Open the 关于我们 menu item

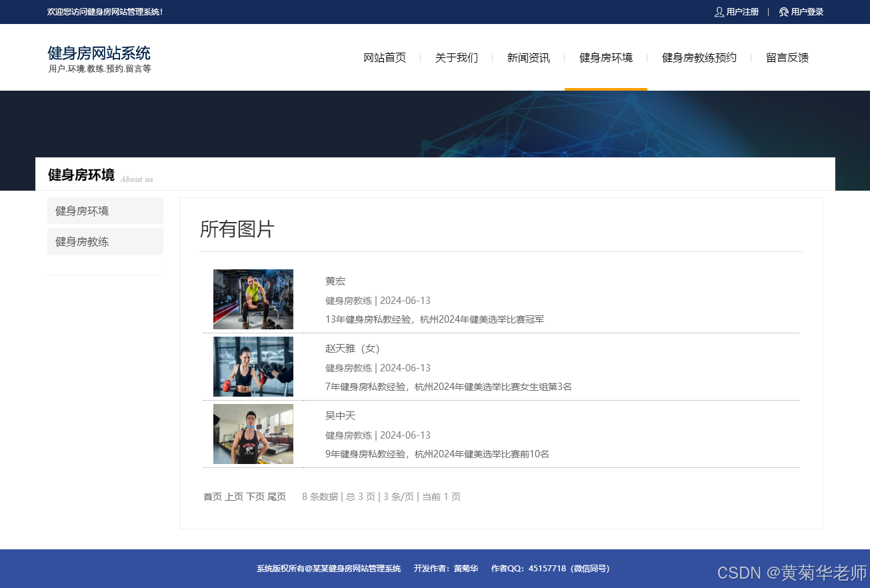coord(456,57)
